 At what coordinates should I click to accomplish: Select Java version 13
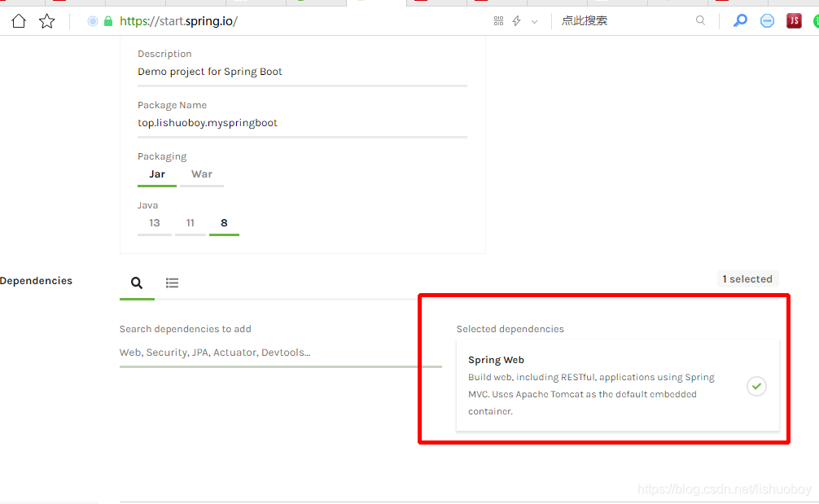(x=155, y=222)
